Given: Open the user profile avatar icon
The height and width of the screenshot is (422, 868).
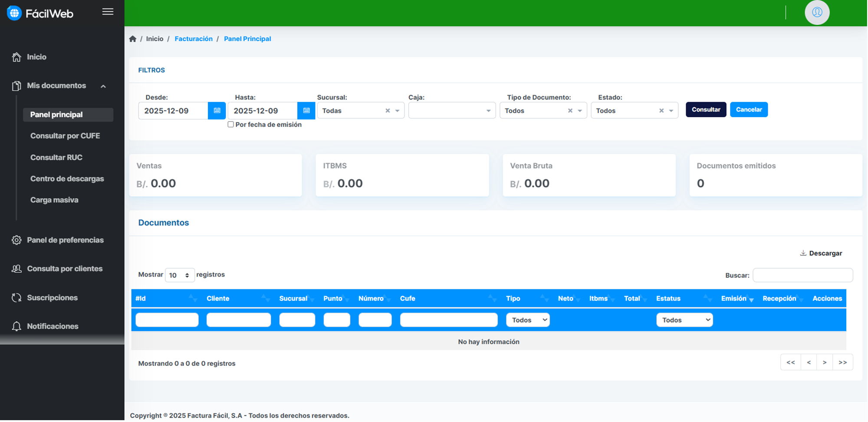Looking at the screenshot, I should [x=817, y=13].
